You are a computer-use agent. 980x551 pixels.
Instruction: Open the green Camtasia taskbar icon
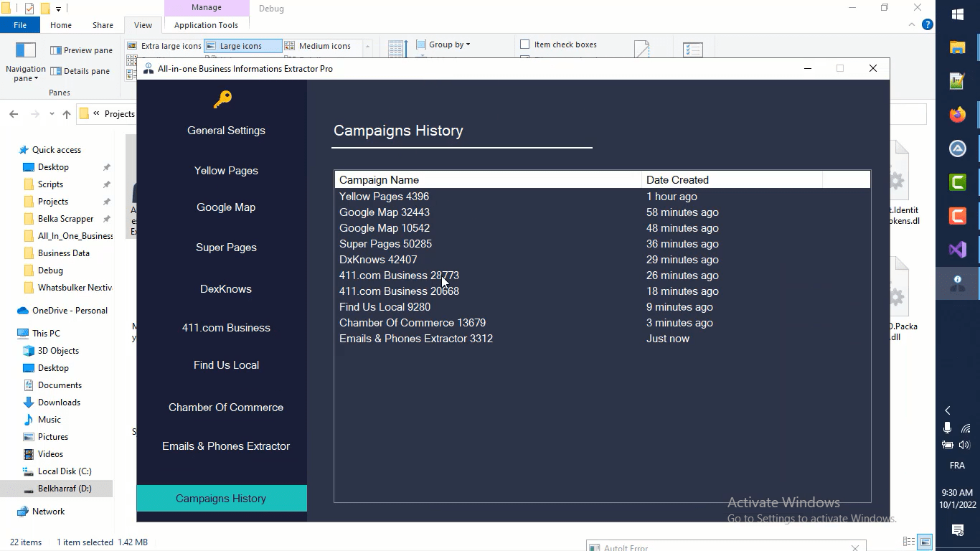pos(957,182)
